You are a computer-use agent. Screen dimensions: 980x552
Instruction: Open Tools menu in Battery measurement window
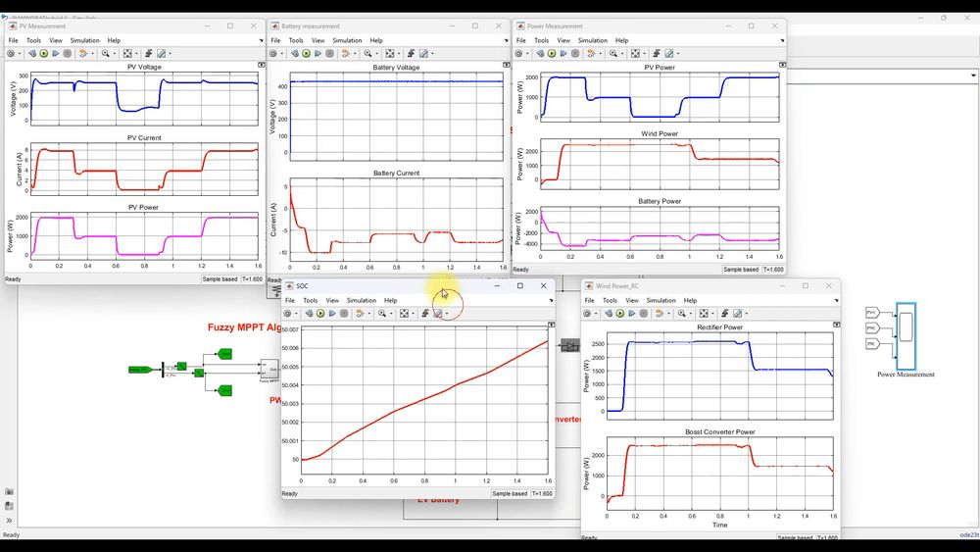pos(296,40)
